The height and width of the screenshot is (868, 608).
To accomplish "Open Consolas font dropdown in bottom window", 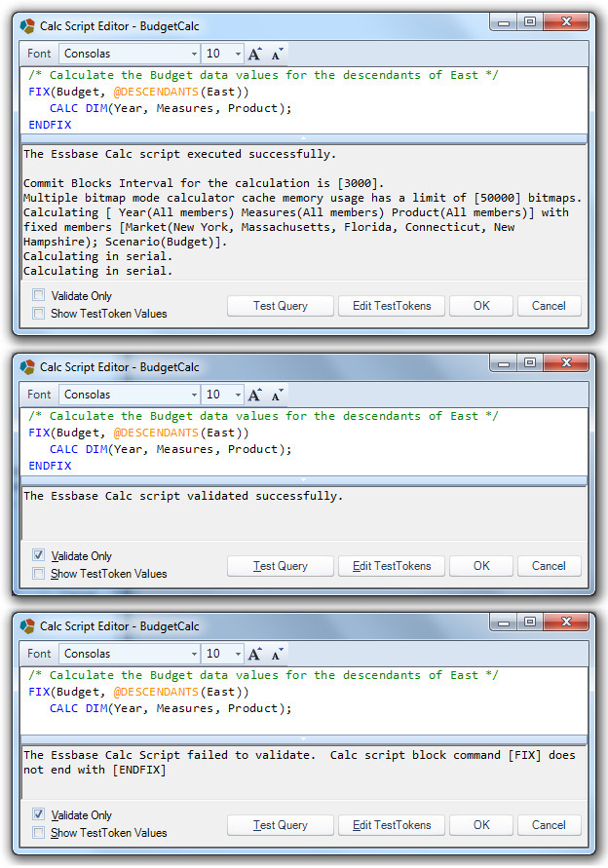I will point(194,654).
